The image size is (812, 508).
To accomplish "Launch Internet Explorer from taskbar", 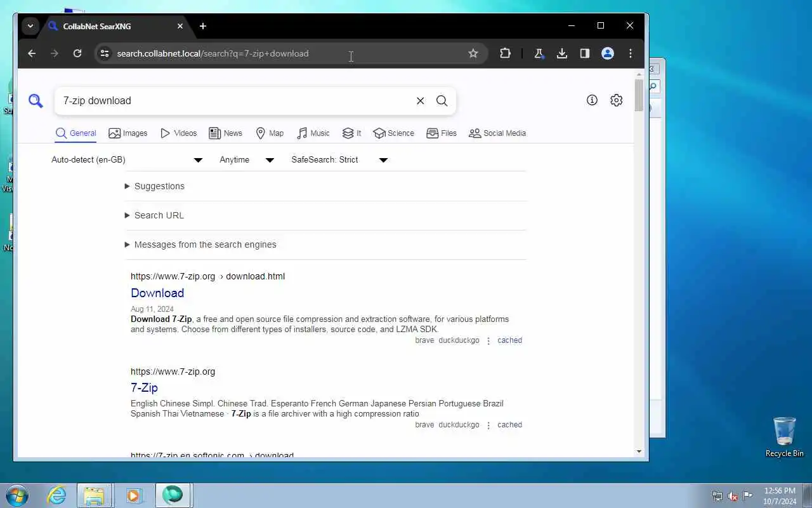I will [56, 495].
